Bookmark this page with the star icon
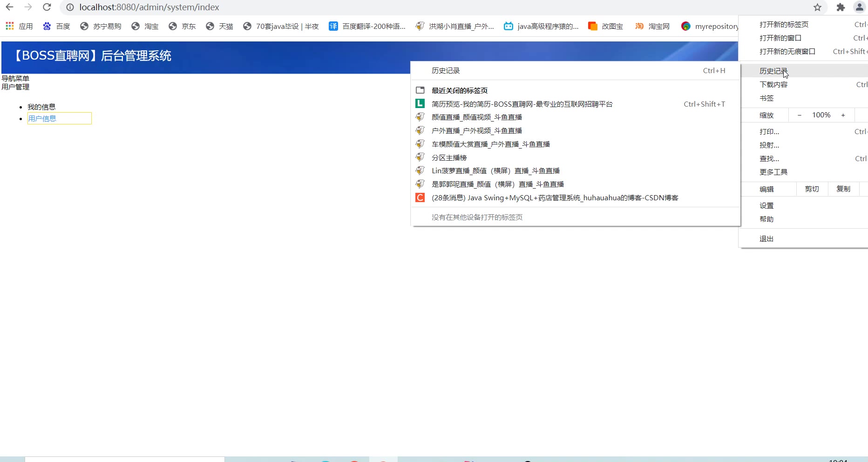The image size is (868, 462). click(817, 7)
